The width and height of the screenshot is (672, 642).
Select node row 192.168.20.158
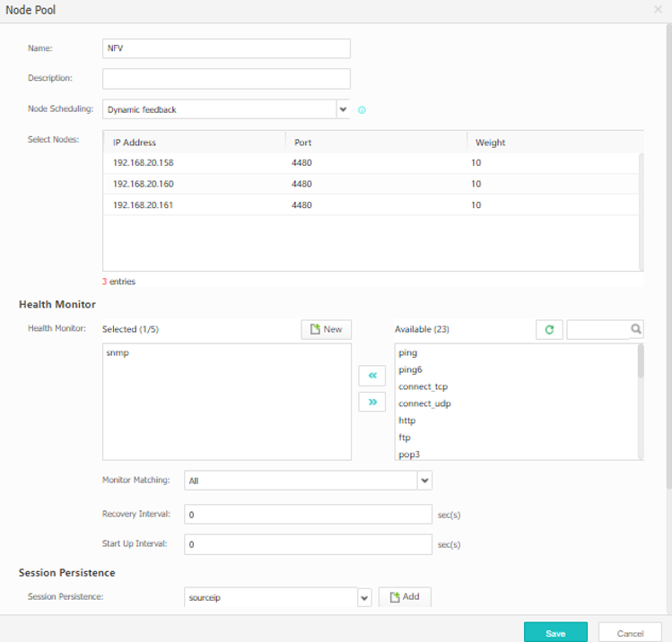click(371, 163)
